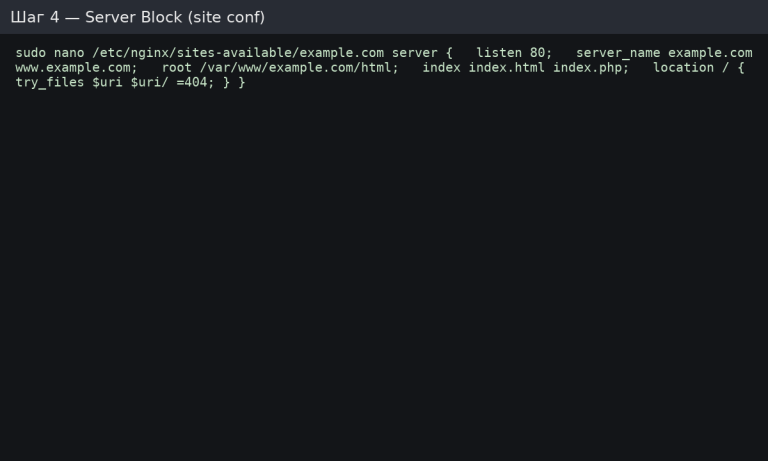Click the "try_files" directive
Viewport: 768px width, 461px height.
(x=50, y=82)
